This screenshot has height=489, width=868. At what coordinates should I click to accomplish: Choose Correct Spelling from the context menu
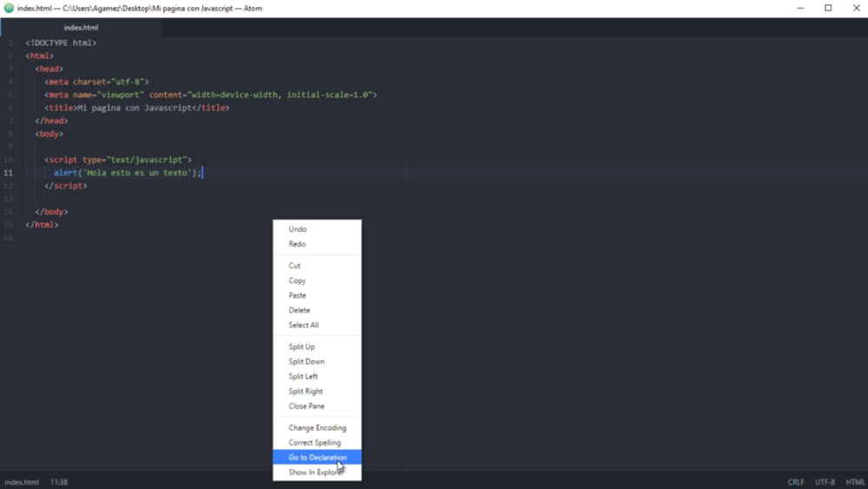tap(317, 443)
